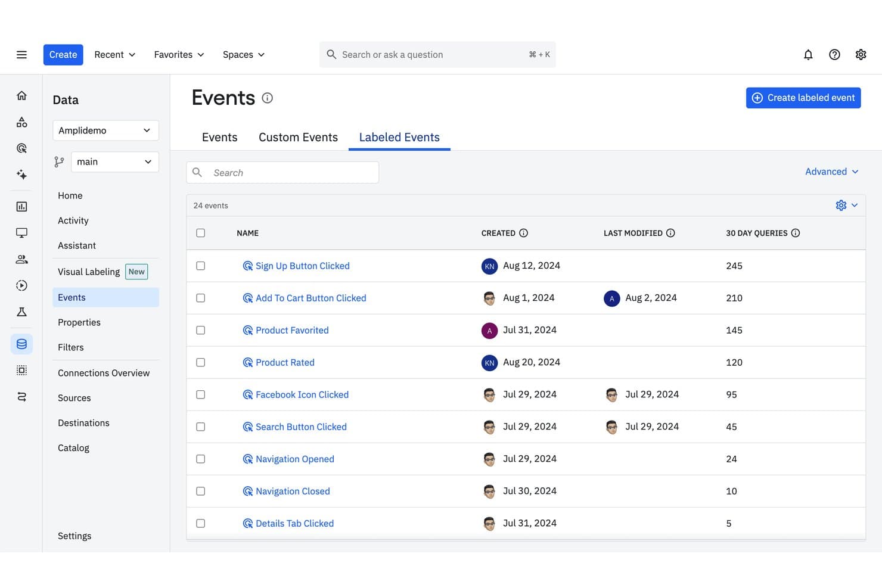This screenshot has height=588, width=882.
Task: Open the experiment flask icon
Action: (x=21, y=312)
